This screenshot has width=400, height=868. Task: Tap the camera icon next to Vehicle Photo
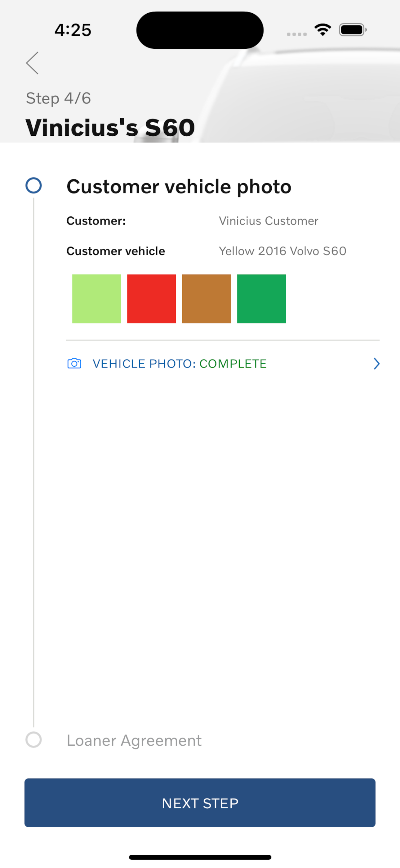[74, 364]
